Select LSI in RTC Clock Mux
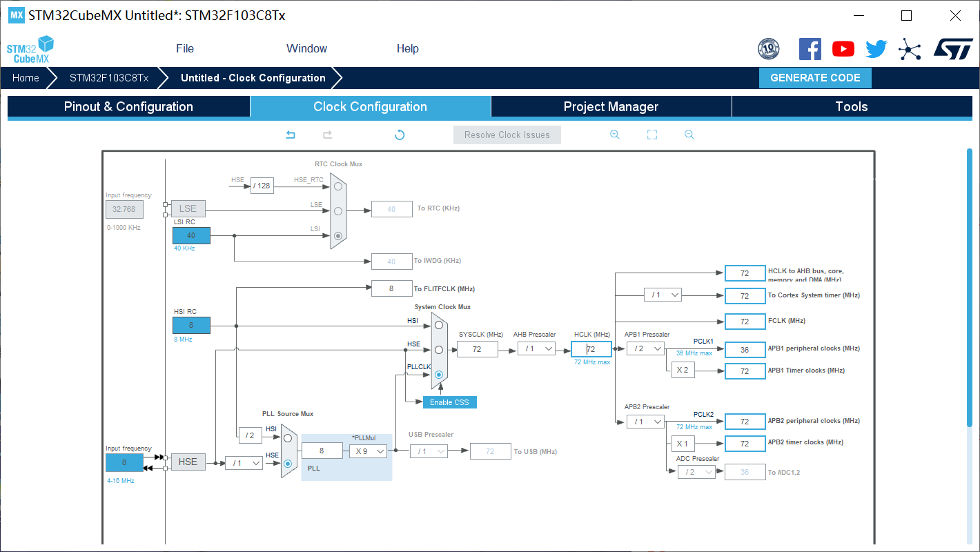 click(337, 236)
